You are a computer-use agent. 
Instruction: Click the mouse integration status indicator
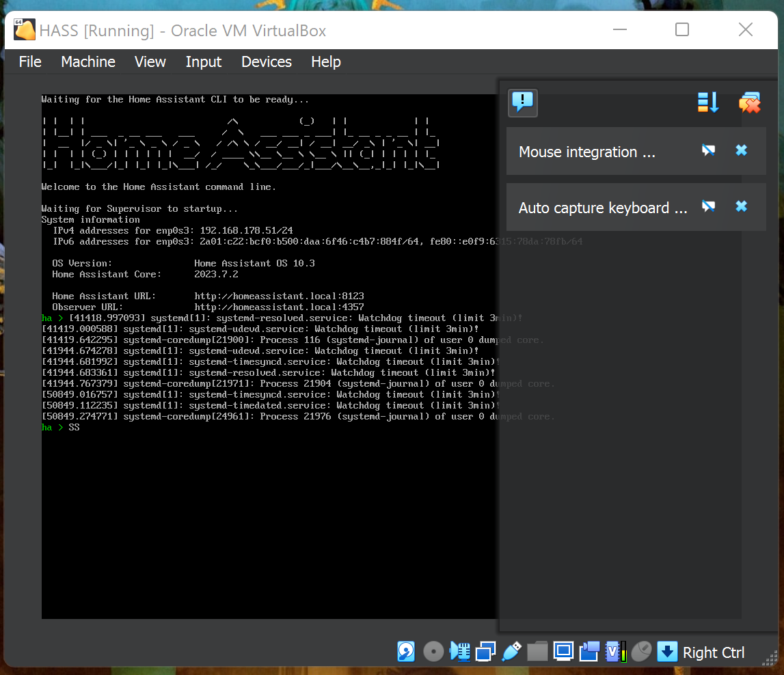(x=642, y=652)
